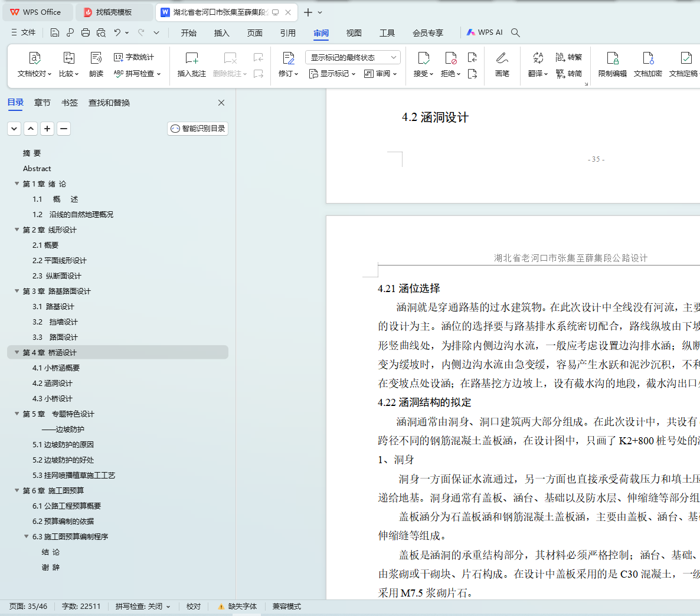The image size is (700, 616).
Task: Switch to the 会员专享 ribbon tab
Action: [x=428, y=33]
